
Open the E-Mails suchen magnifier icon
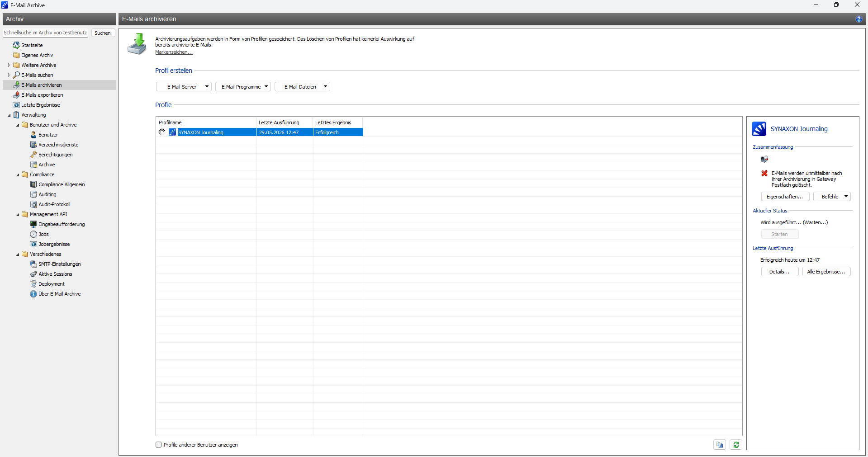click(x=16, y=75)
